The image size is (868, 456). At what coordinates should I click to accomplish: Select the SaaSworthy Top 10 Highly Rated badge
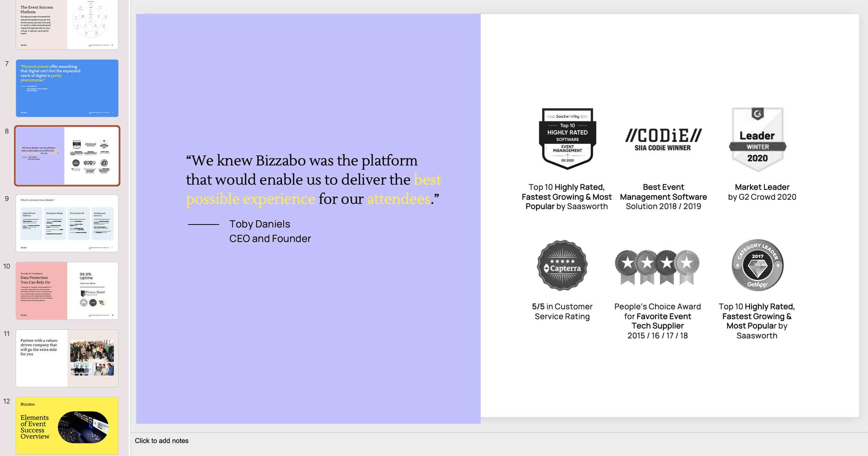(x=567, y=139)
